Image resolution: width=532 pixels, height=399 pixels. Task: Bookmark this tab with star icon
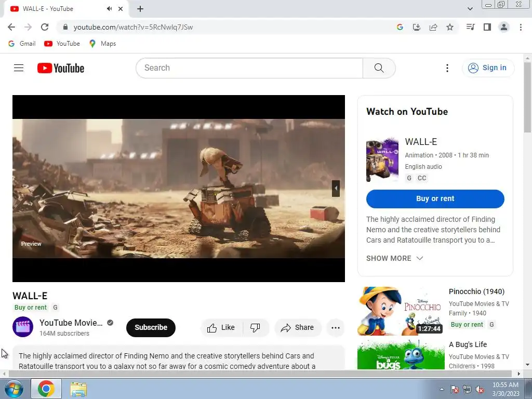450,27
